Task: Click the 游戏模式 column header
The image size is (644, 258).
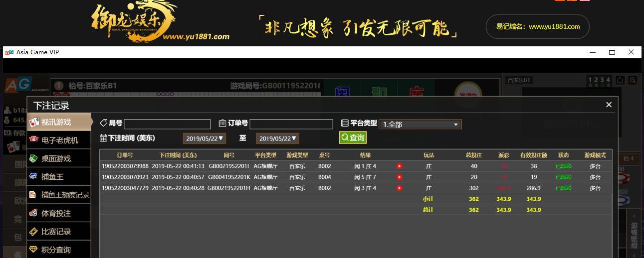Action: tap(595, 155)
